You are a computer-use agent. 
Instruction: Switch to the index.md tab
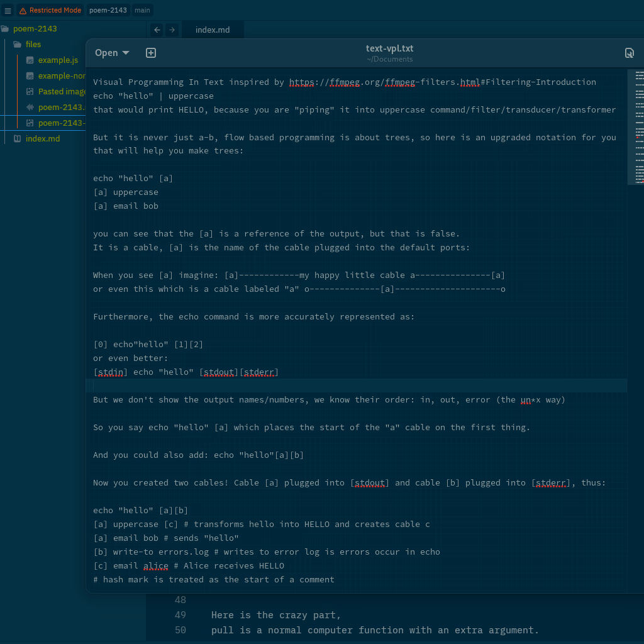(x=213, y=30)
